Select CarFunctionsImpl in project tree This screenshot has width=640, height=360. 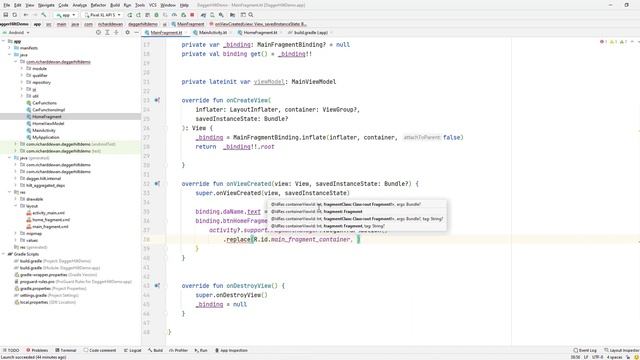(49, 110)
